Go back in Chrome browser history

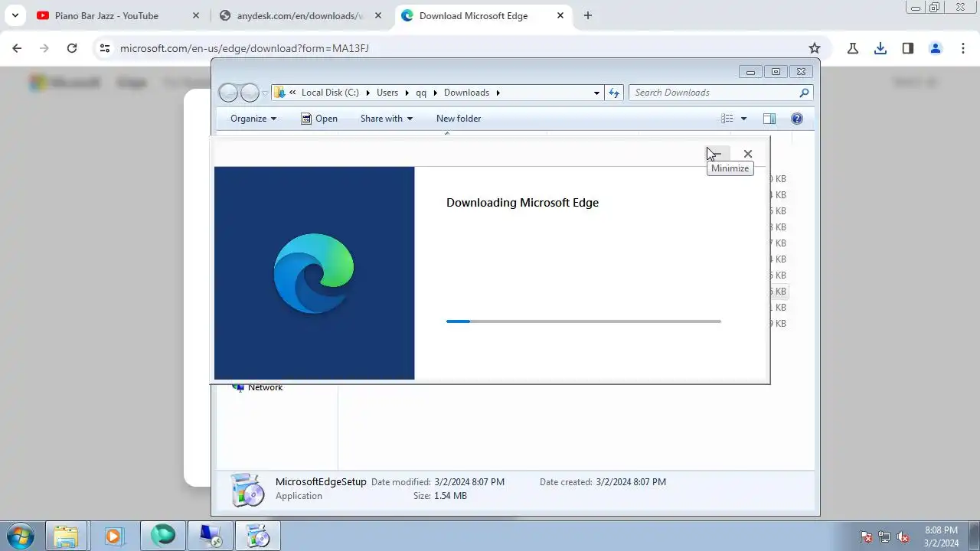(x=17, y=48)
